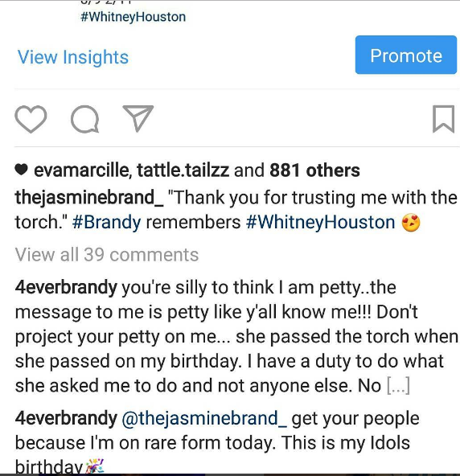
Task: Open comments with the speech bubble icon
Action: (x=85, y=119)
